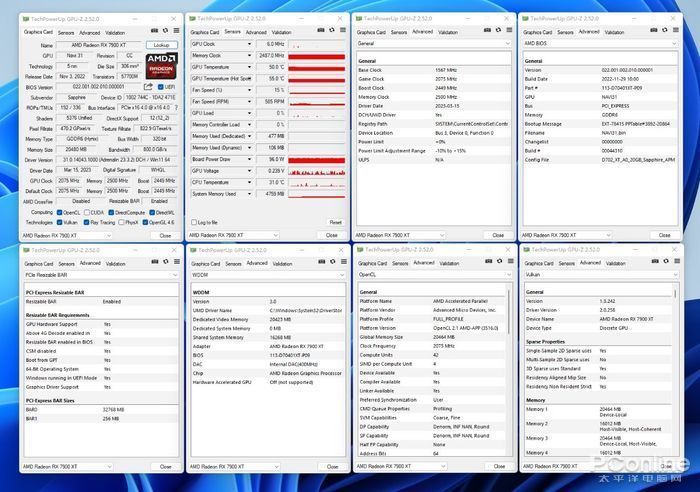Image resolution: width=700 pixels, height=492 pixels.
Task: Click the GPU Temperature sensor graph
Action: coord(317,67)
